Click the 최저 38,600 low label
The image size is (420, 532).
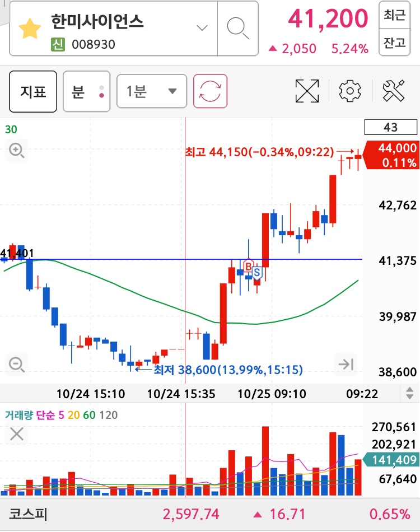[228, 370]
